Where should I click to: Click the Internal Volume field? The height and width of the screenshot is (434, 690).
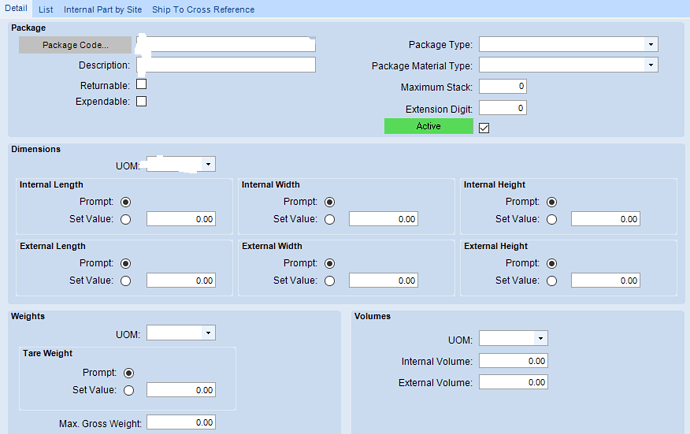514,360
